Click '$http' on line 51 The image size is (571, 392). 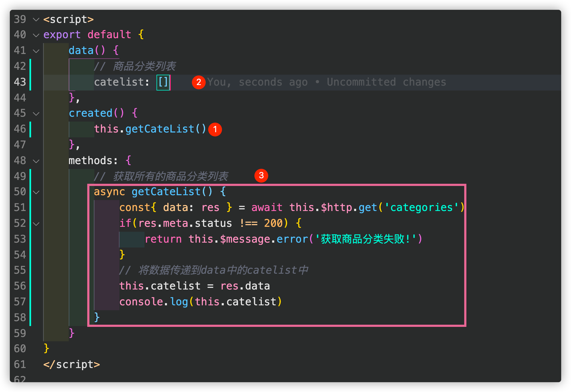coord(336,207)
